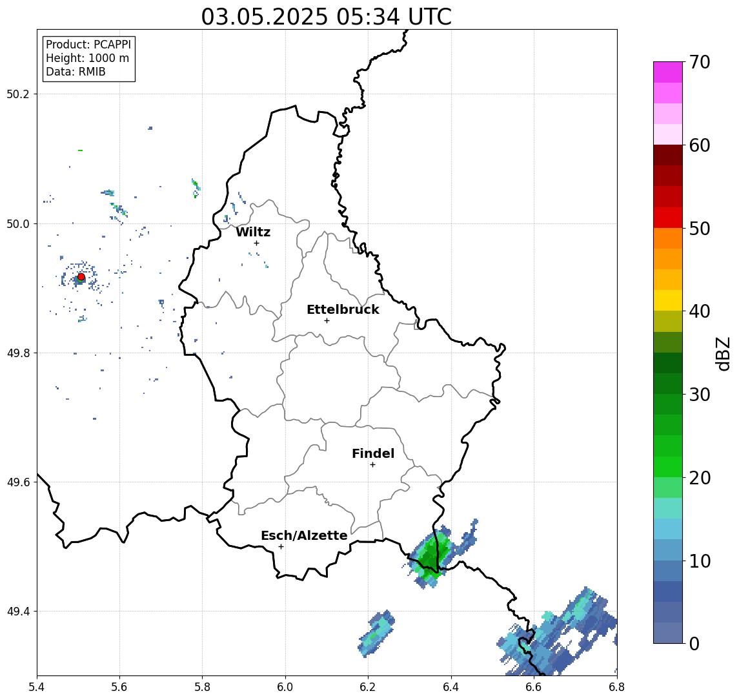Click the cross marker under Esch/Alzette

(x=281, y=547)
